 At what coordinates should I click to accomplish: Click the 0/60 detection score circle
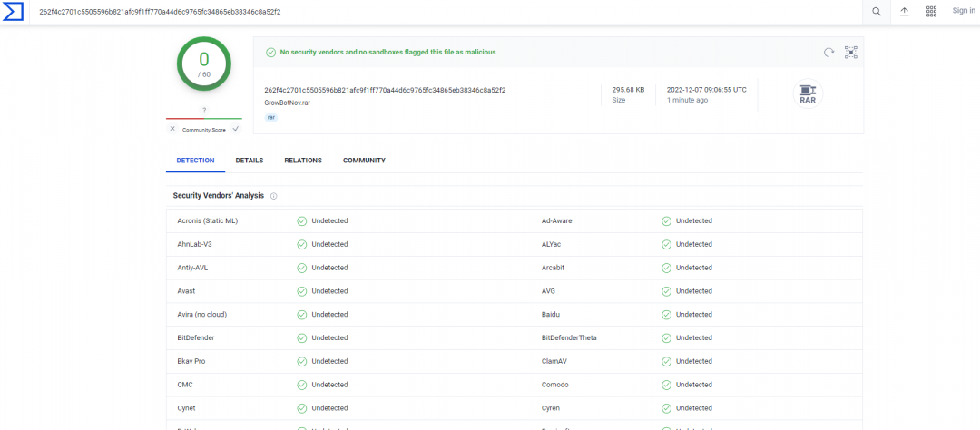204,64
